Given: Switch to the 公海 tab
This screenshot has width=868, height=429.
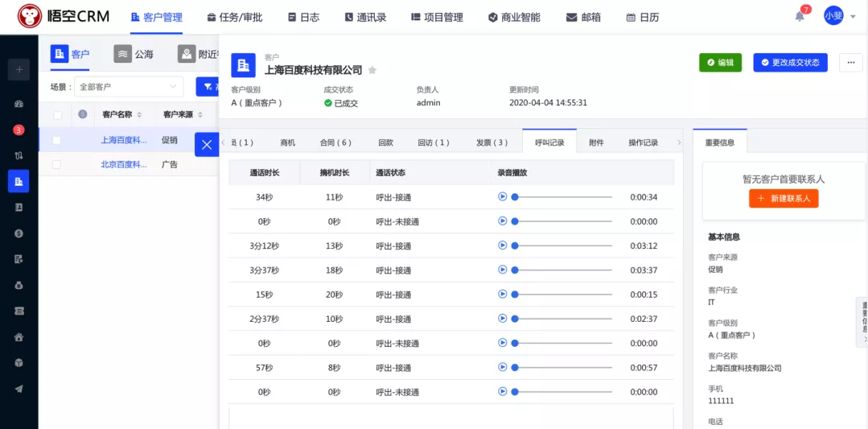Looking at the screenshot, I should click(x=134, y=54).
